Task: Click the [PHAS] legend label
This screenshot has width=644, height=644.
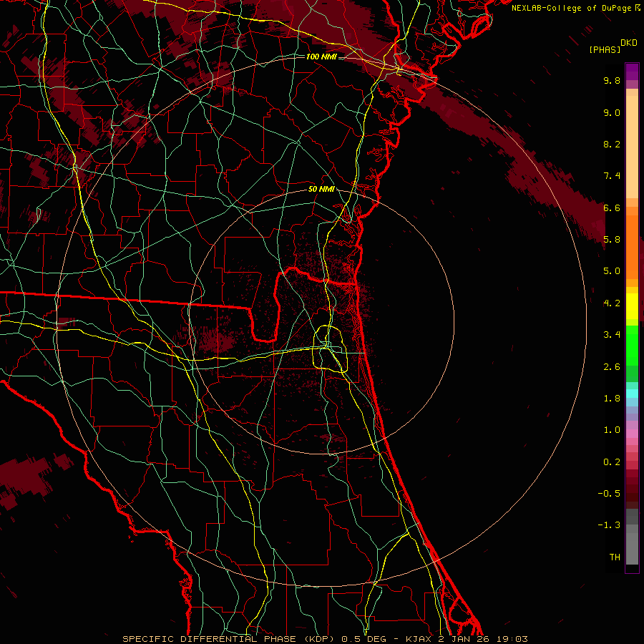Action: click(x=605, y=49)
